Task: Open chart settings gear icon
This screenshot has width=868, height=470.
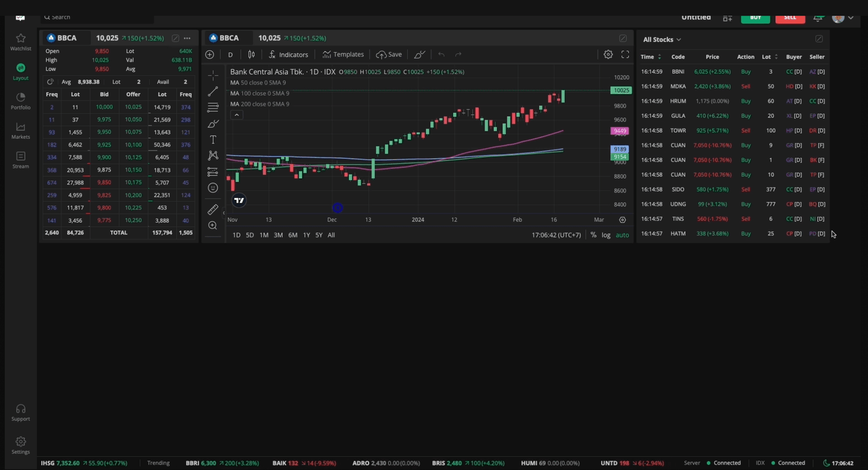Action: [x=608, y=54]
